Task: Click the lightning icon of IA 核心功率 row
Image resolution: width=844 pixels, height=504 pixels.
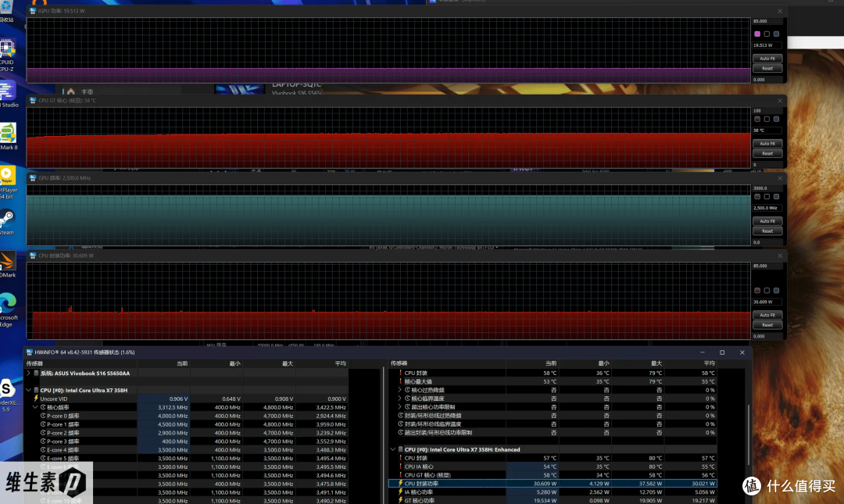Action: click(x=400, y=492)
